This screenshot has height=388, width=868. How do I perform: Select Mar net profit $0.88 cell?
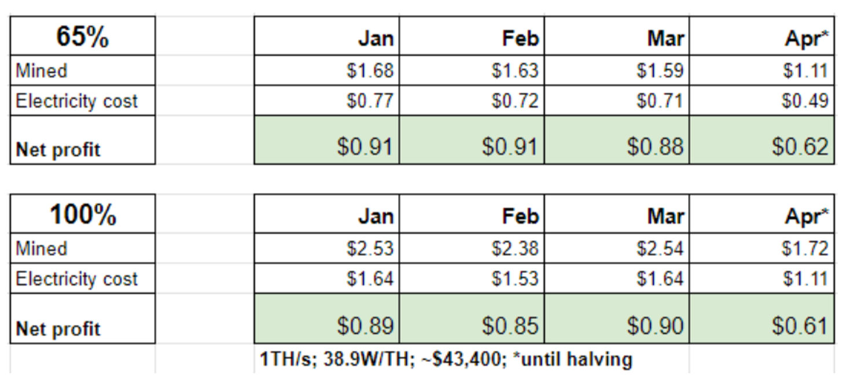coord(617,140)
